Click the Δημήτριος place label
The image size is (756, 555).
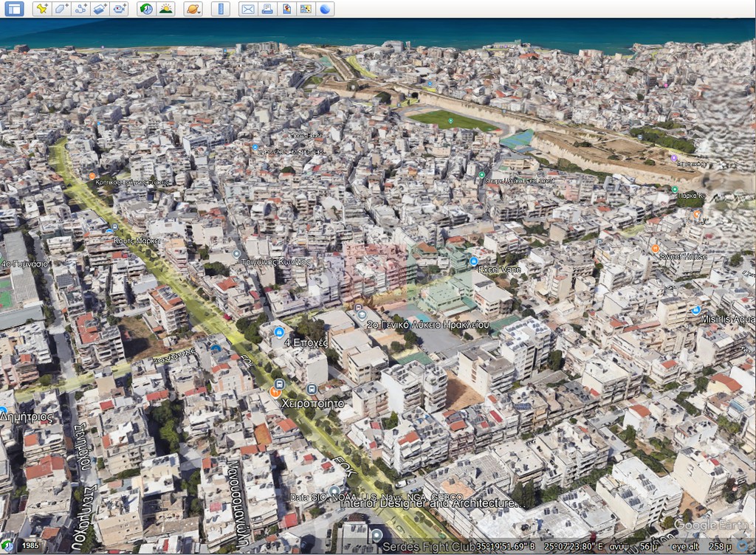point(26,417)
